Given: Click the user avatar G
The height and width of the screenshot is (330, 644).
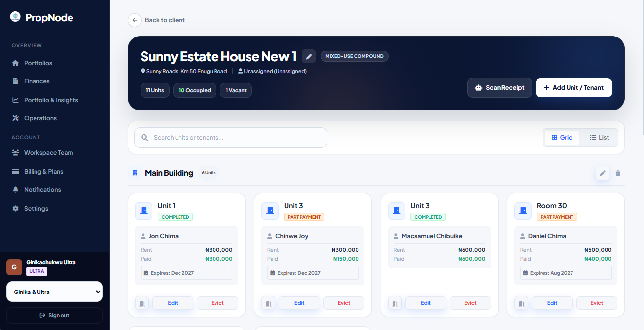Looking at the screenshot, I should coord(14,267).
